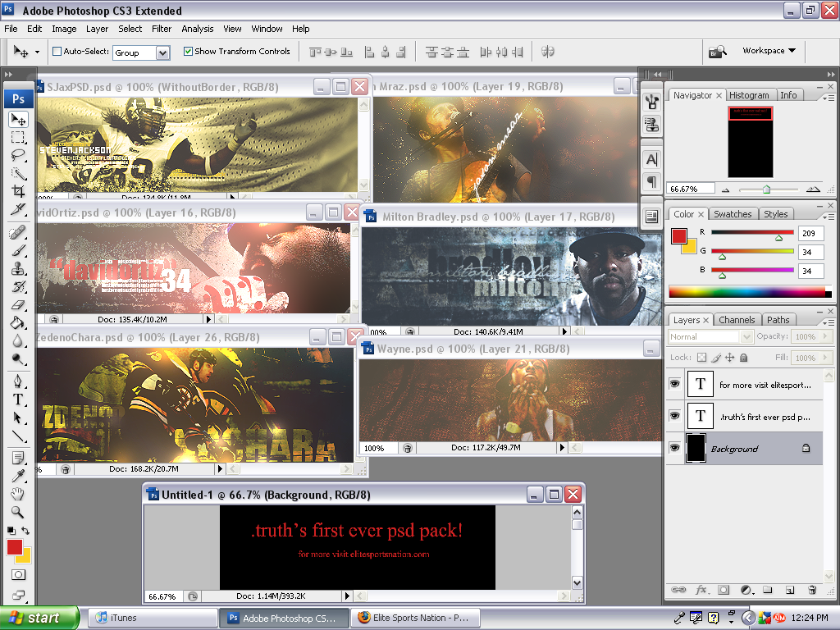This screenshot has width=840, height=630.
Task: Click the Windows start button
Action: tap(39, 618)
